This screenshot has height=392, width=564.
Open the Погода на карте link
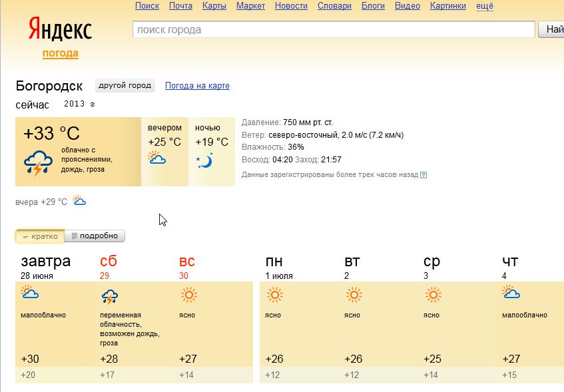pyautogui.click(x=197, y=86)
